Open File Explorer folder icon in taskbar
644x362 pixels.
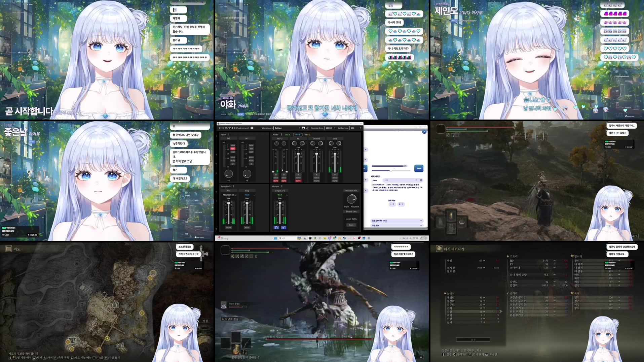[325, 238]
